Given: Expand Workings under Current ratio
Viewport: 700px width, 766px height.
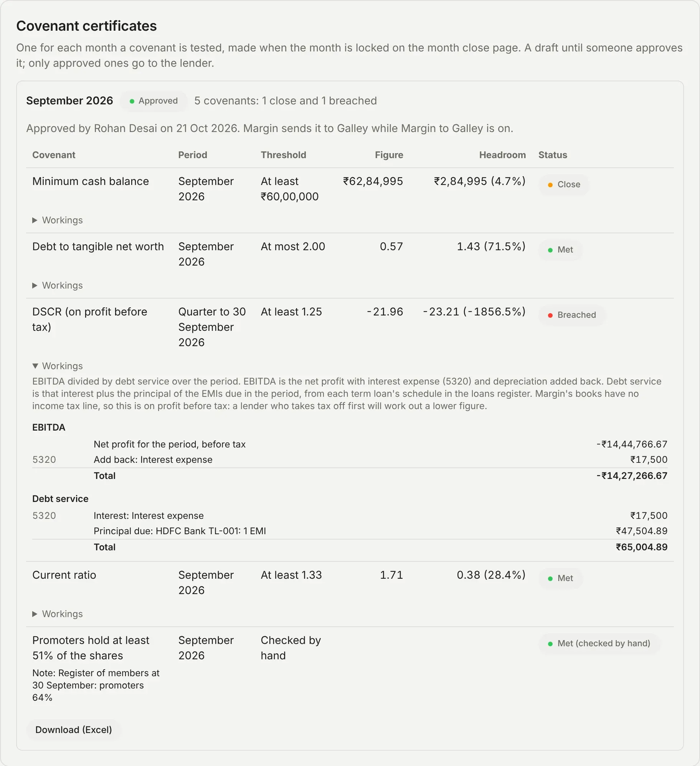Looking at the screenshot, I should click(58, 614).
